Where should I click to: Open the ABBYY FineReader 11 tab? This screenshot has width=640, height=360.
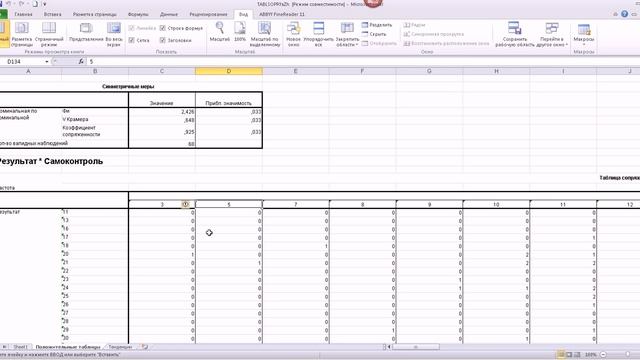coord(282,14)
